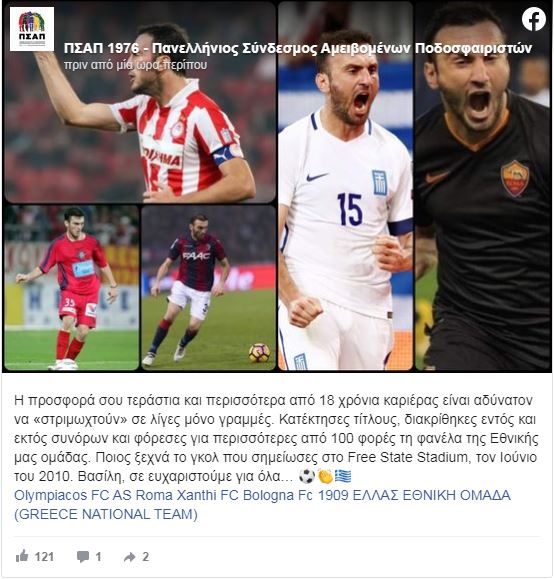This screenshot has width=554, height=579.
Task: Click the comment bubble icon
Action: coord(83,556)
